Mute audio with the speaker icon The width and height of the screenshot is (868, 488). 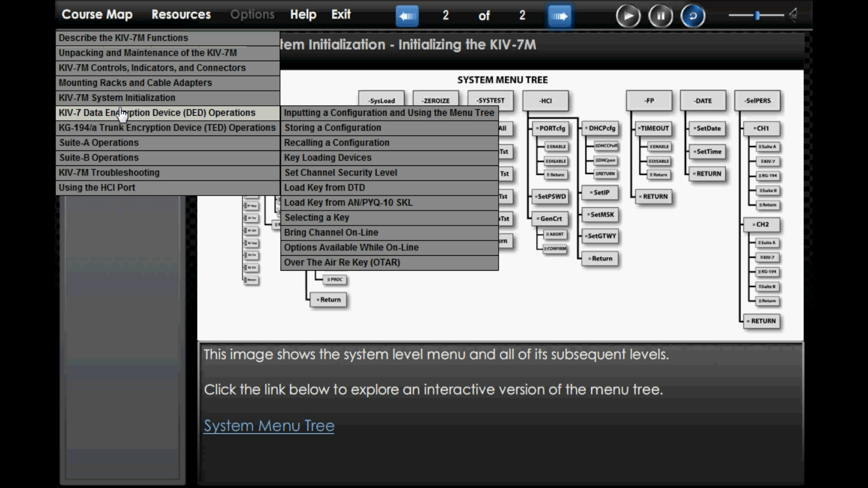793,15
